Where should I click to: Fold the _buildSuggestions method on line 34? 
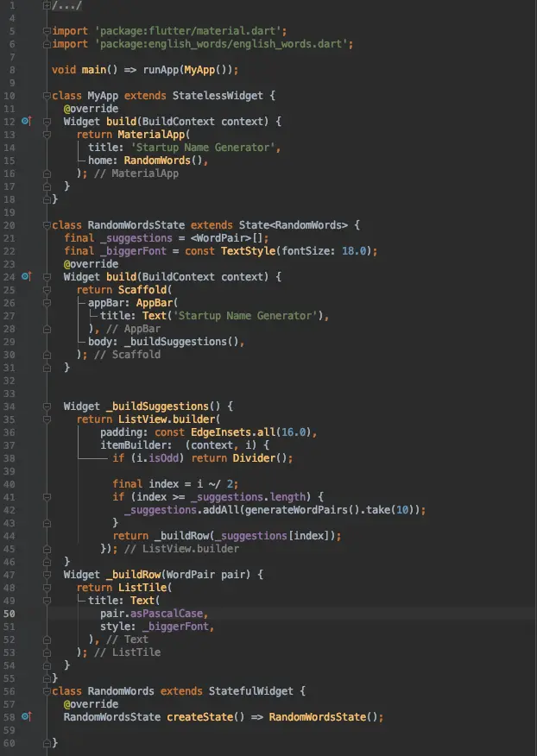[x=47, y=406]
